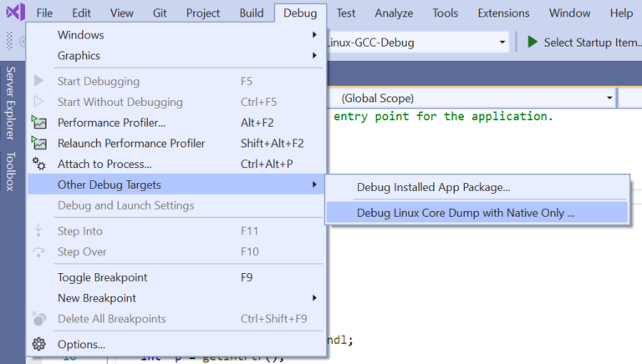
Task: Open the Test menu
Action: tap(345, 13)
